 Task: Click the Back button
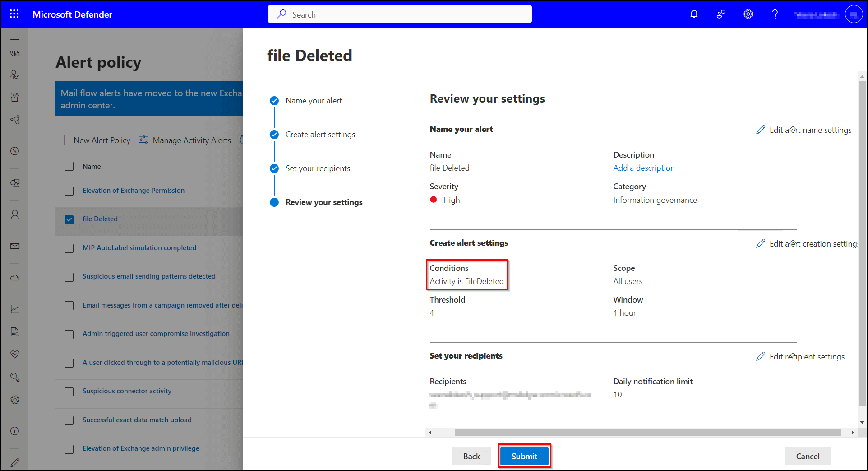[x=471, y=456]
